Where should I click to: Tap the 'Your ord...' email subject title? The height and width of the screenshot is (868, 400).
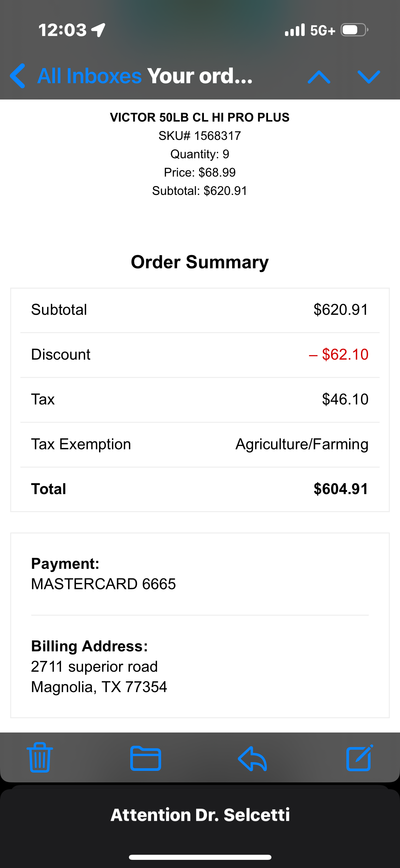coord(200,76)
